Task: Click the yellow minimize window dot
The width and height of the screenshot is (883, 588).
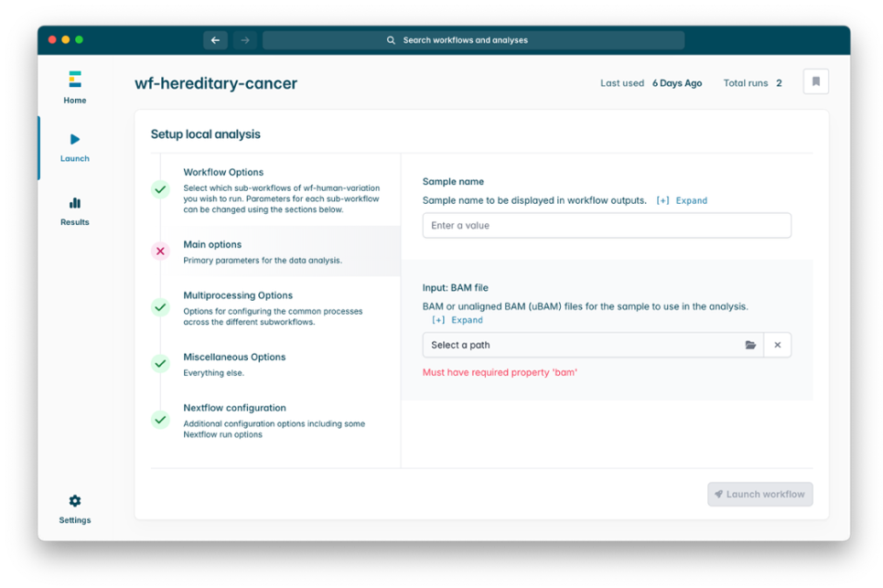Action: (x=66, y=39)
